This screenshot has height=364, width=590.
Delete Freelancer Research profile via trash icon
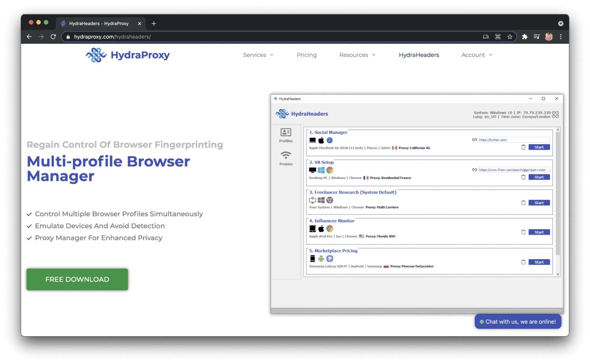click(x=523, y=203)
